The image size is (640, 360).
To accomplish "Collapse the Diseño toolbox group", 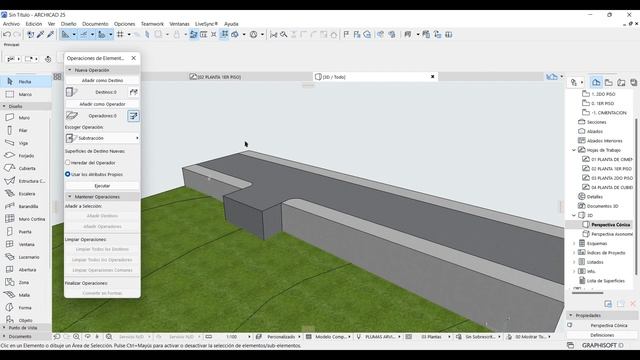I will 4,106.
